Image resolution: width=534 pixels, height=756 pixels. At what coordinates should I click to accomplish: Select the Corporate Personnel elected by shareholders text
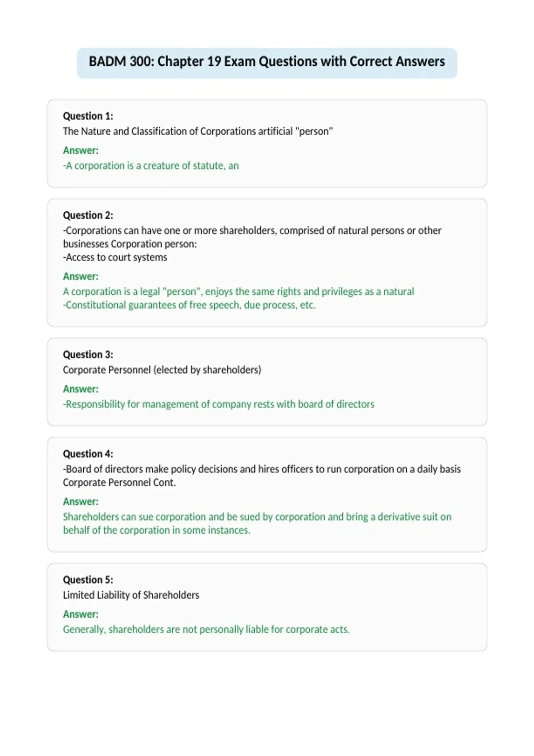tap(162, 370)
